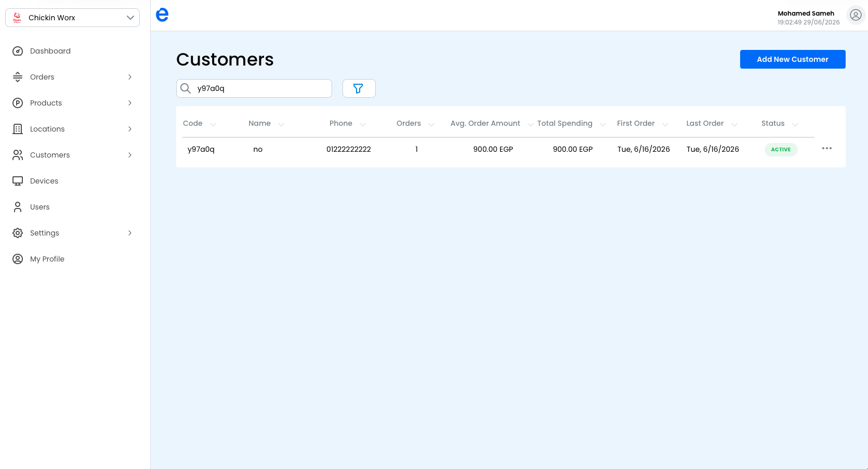Sort by Code column arrow
The width and height of the screenshot is (868, 469).
[213, 124]
